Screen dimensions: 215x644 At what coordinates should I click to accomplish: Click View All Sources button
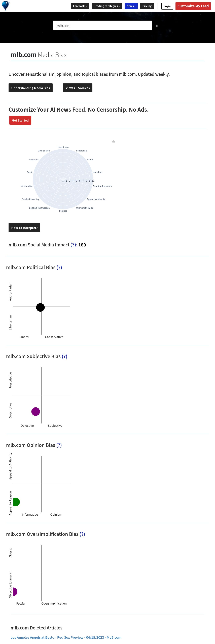78,88
